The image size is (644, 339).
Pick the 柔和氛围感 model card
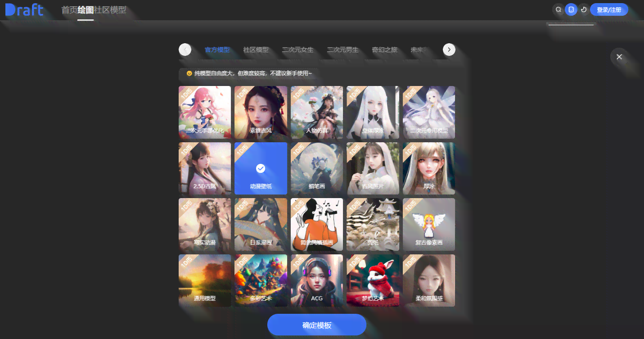coord(429,280)
